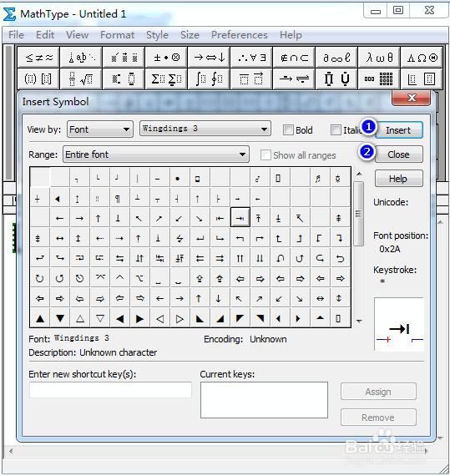Open the Style menu
This screenshot has width=450, height=476.
pyautogui.click(x=157, y=34)
